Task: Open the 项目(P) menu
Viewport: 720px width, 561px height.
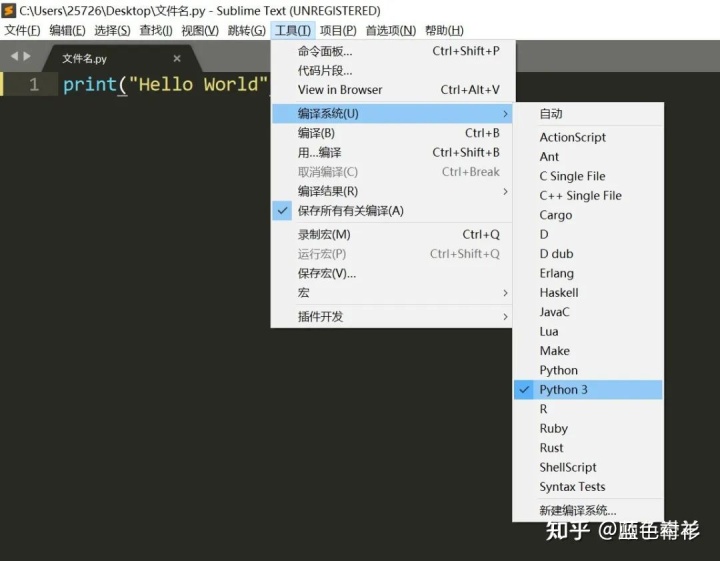Action: tap(338, 30)
